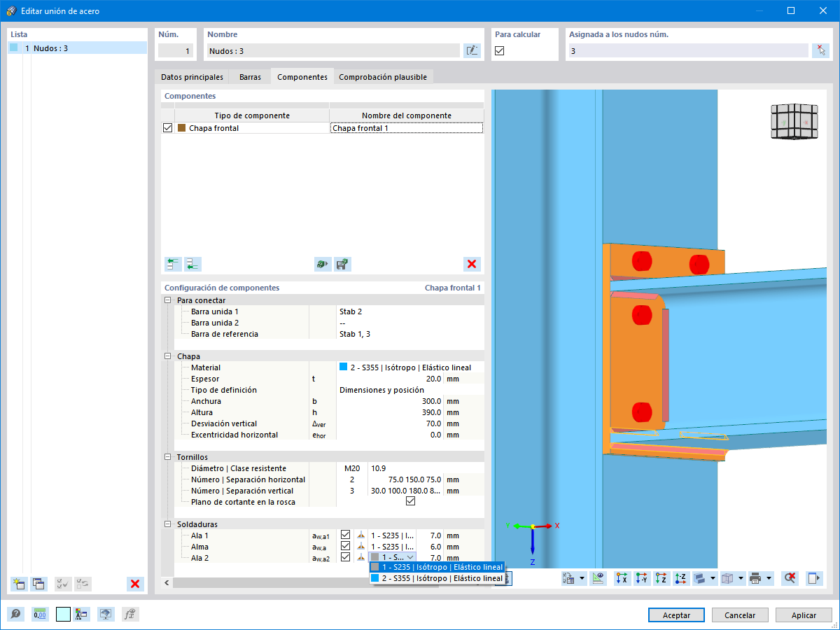This screenshot has width=840, height=630.
Task: Show view in X direction
Action: (622, 578)
